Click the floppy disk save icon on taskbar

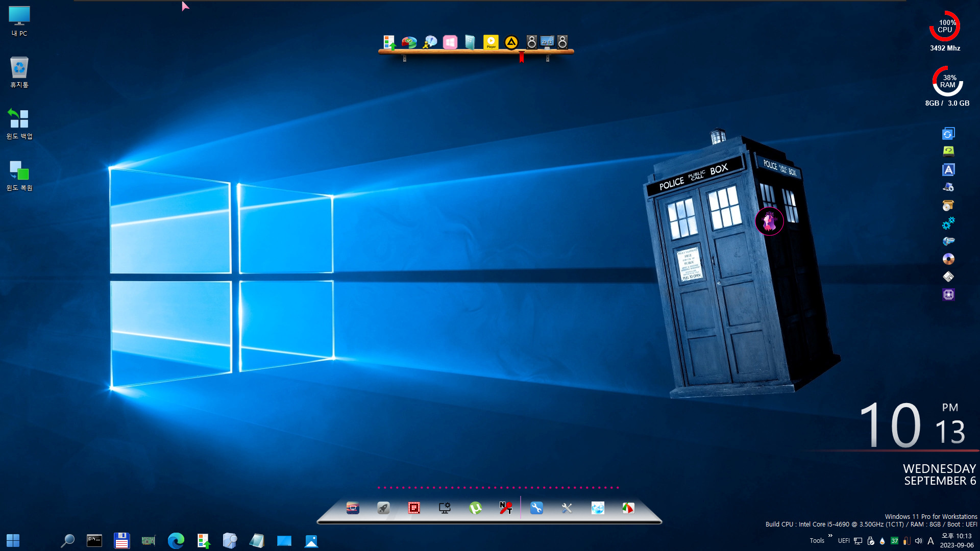(x=121, y=541)
